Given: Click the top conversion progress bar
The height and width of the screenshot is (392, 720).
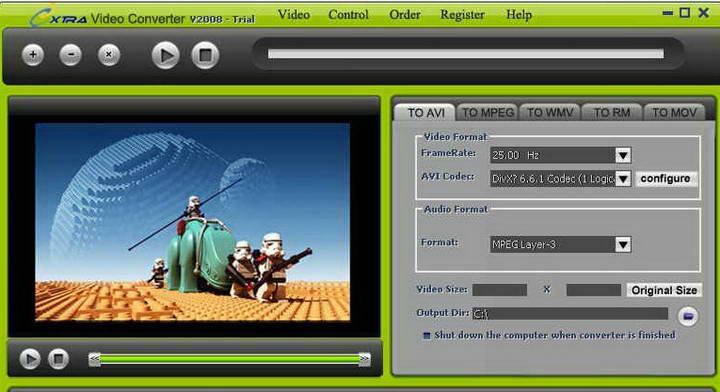Looking at the screenshot, I should tap(466, 54).
